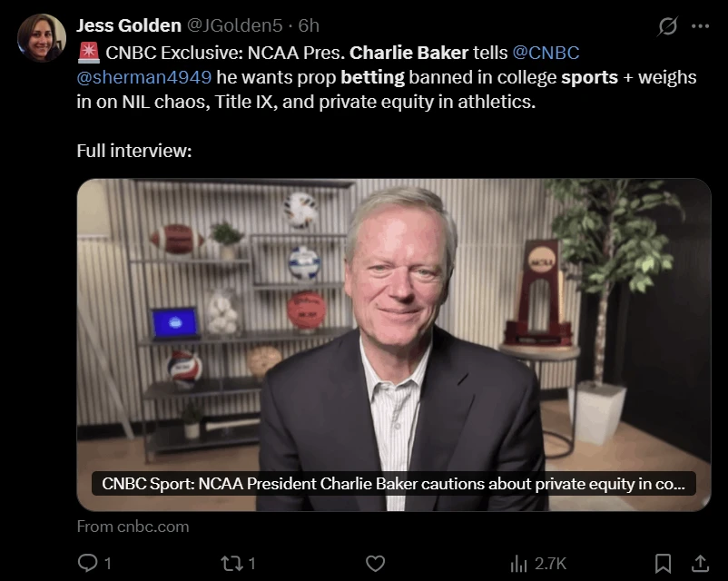Open the 'From cnbc.com' source link

pos(133,526)
